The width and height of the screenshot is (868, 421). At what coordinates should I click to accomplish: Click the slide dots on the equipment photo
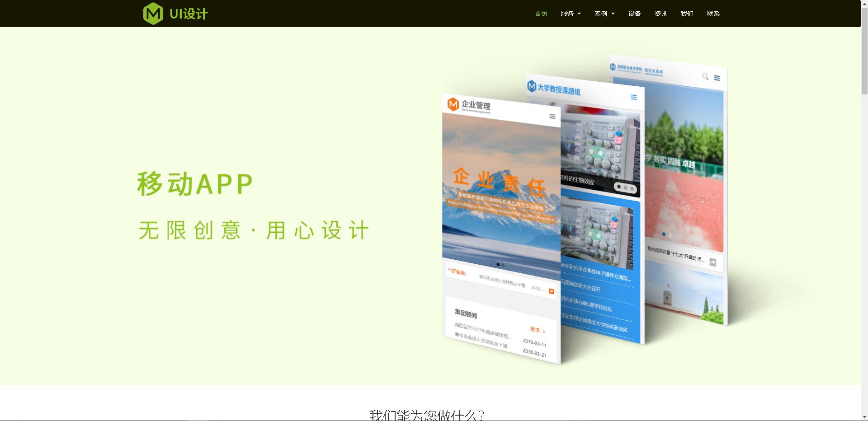(x=625, y=187)
